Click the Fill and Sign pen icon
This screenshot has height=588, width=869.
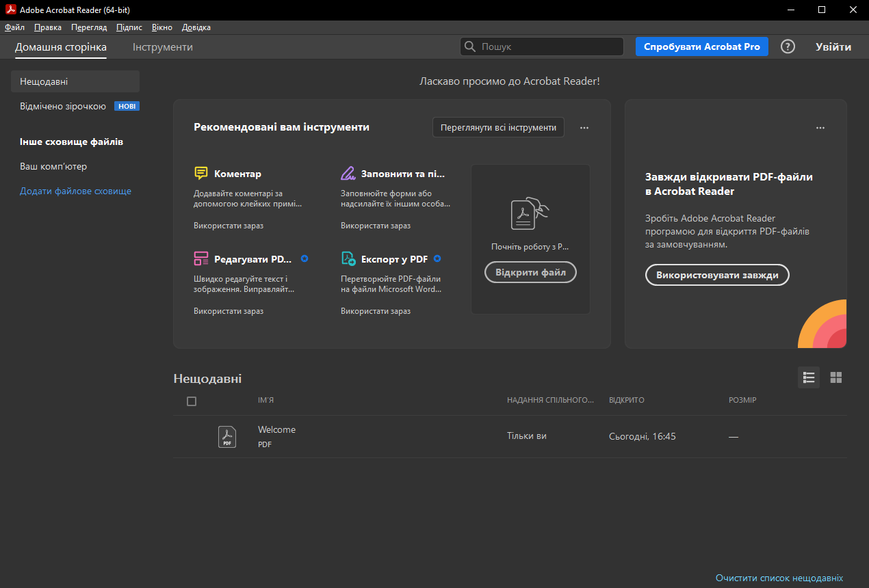(x=348, y=173)
